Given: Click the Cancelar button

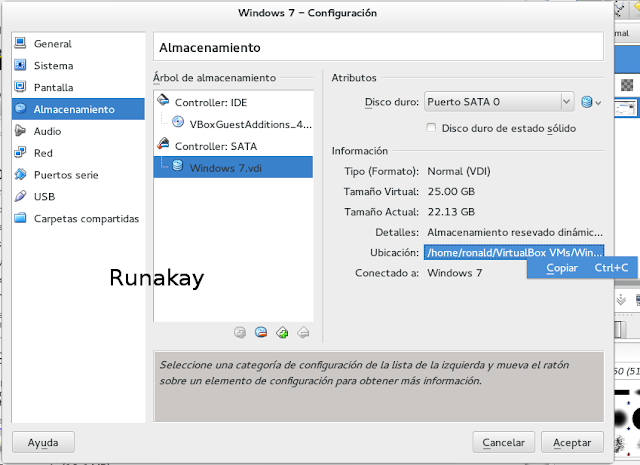Looking at the screenshot, I should coord(504,443).
